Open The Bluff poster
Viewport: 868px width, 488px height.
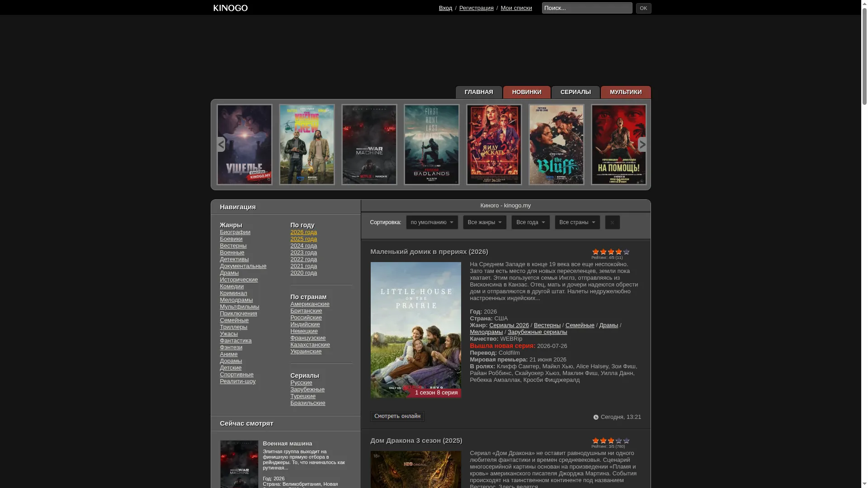coord(557,145)
